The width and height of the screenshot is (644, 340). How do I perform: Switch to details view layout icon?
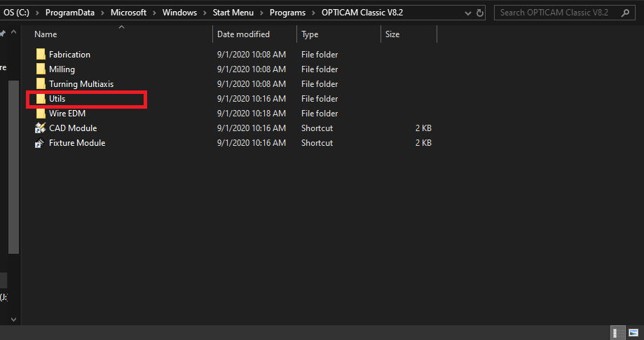coord(617,332)
